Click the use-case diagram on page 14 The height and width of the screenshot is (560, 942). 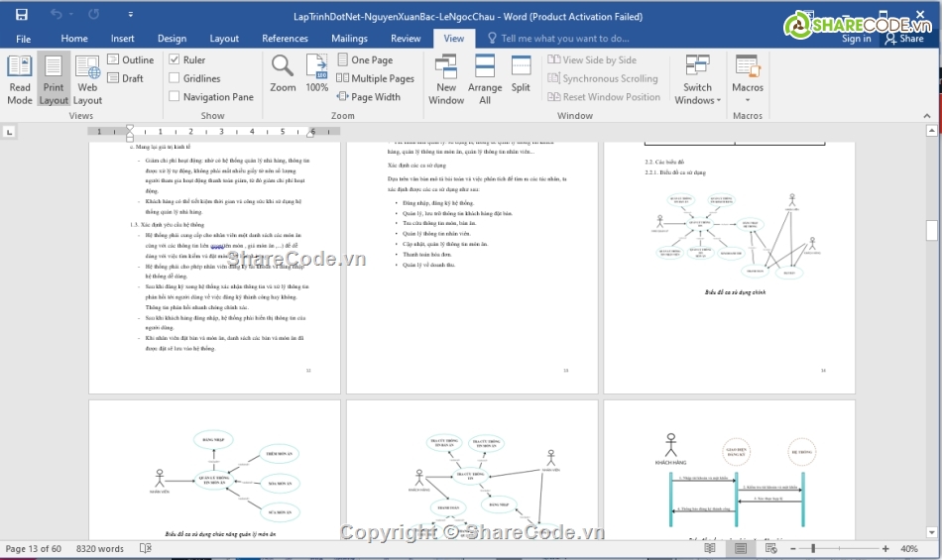[736, 236]
